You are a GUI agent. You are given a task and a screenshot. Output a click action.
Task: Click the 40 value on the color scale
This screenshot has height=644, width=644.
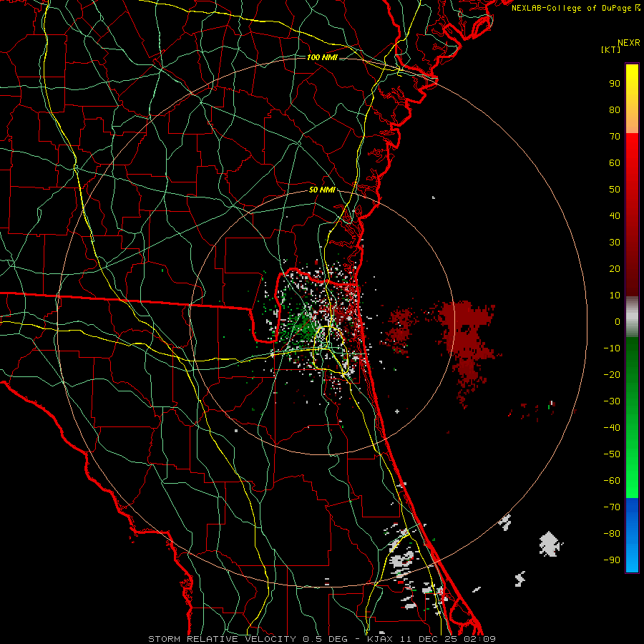click(x=615, y=216)
